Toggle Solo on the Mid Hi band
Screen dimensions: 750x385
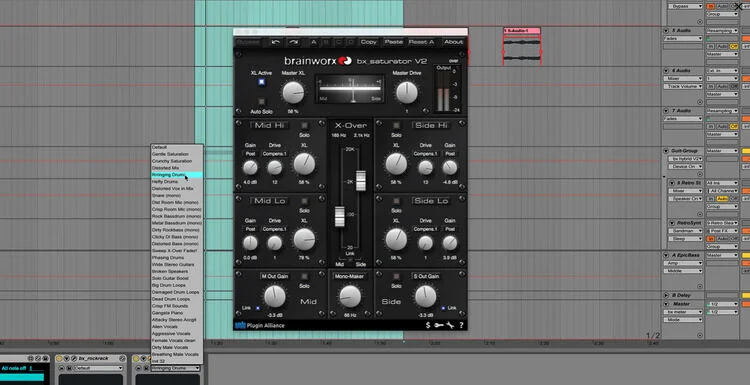click(x=304, y=125)
